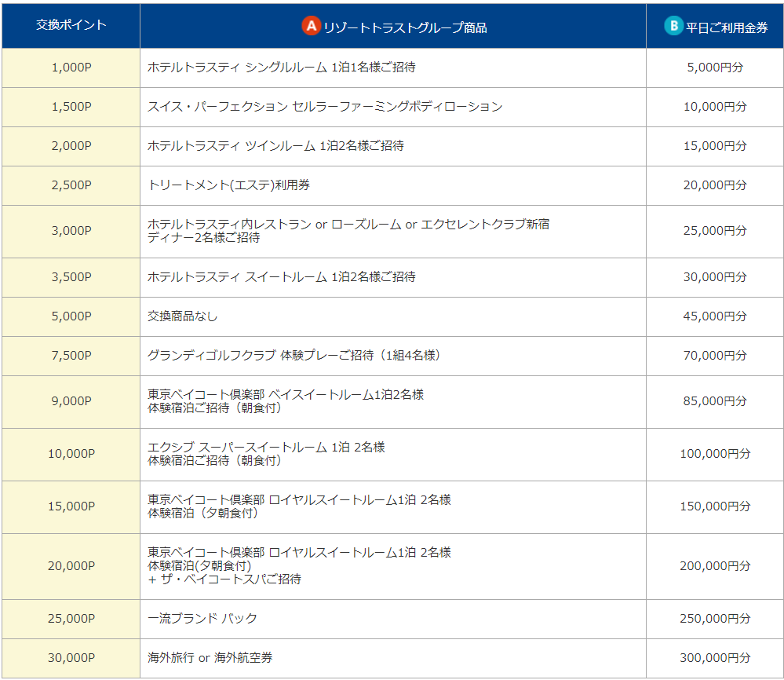This screenshot has width=784, height=680.
Task: Select the 10,000P points cell
Action: pos(71,454)
